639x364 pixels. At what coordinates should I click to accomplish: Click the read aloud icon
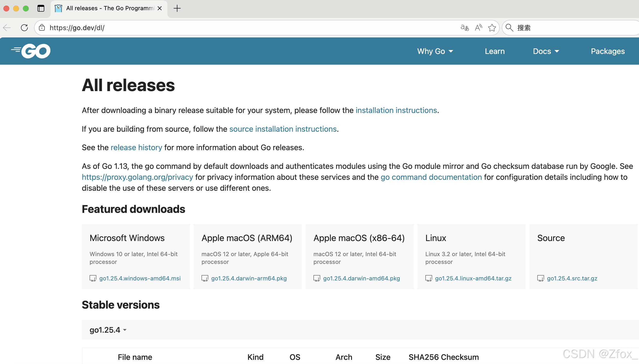[478, 28]
